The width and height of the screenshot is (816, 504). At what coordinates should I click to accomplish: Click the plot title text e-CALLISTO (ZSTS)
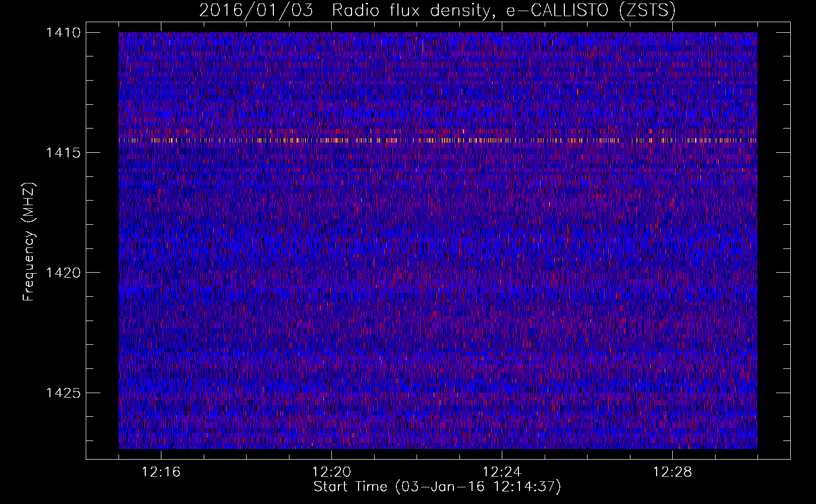click(591, 10)
